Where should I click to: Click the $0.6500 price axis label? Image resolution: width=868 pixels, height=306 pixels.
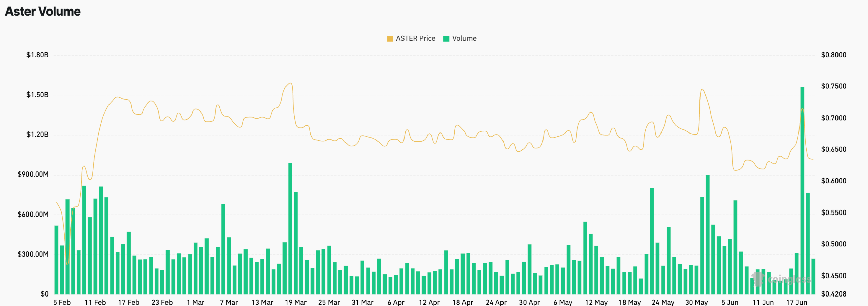(x=833, y=149)
